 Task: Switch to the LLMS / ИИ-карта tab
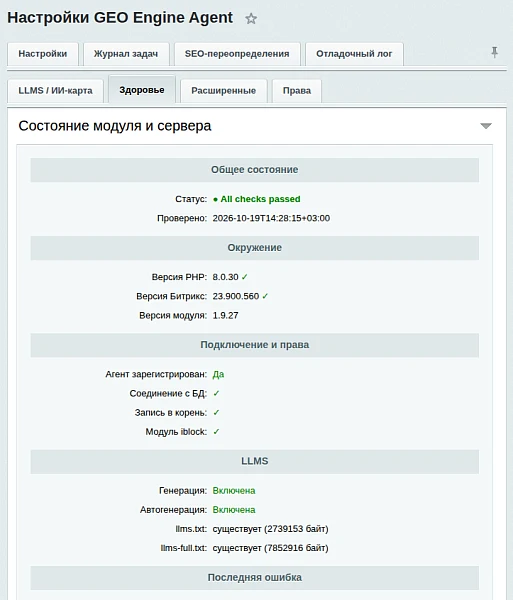coord(55,91)
